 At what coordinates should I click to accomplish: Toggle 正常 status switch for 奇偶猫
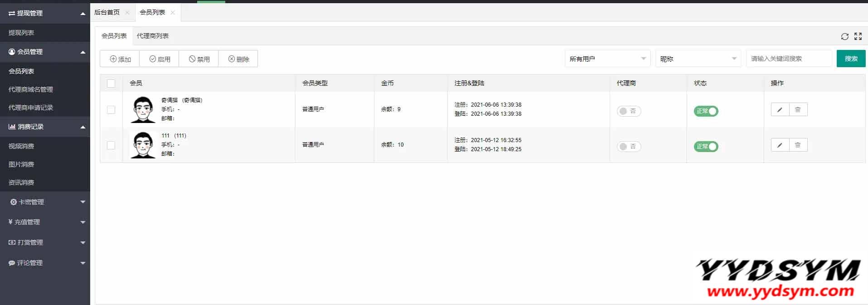coord(706,111)
